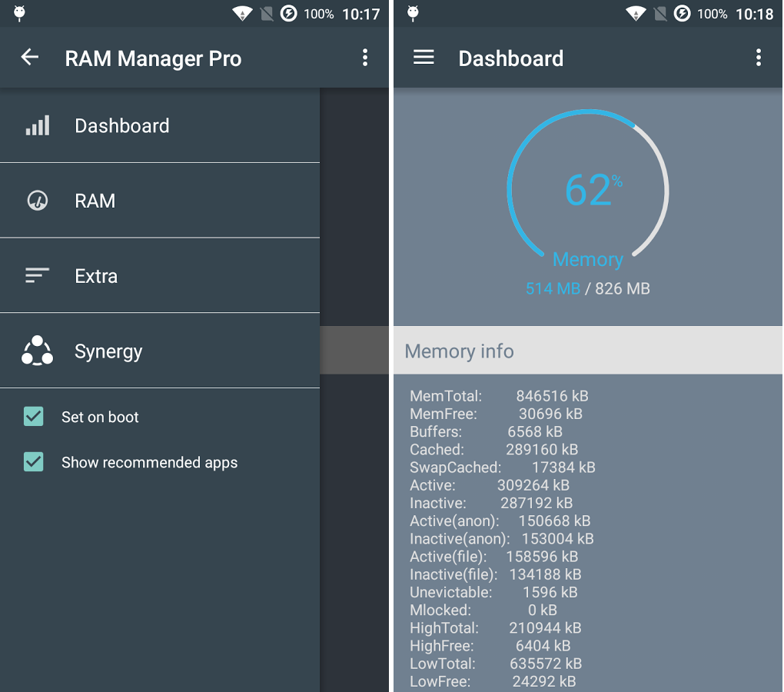The image size is (784, 692).
Task: Select the Inactive(file) 134188 kB row
Action: click(496, 574)
